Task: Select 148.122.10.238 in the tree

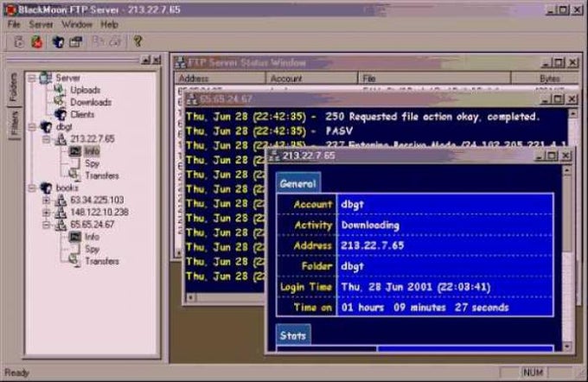Action: coord(99,213)
